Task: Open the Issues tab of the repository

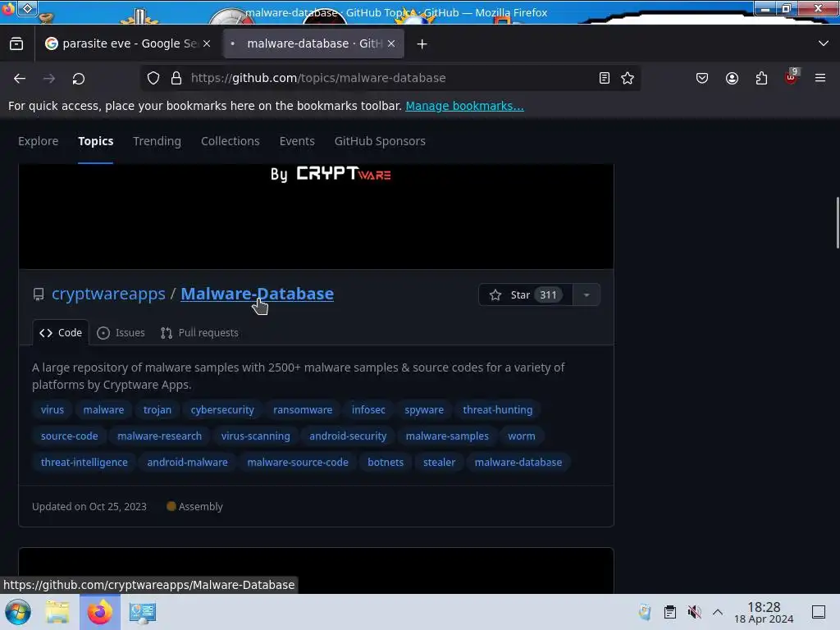Action: pyautogui.click(x=121, y=333)
